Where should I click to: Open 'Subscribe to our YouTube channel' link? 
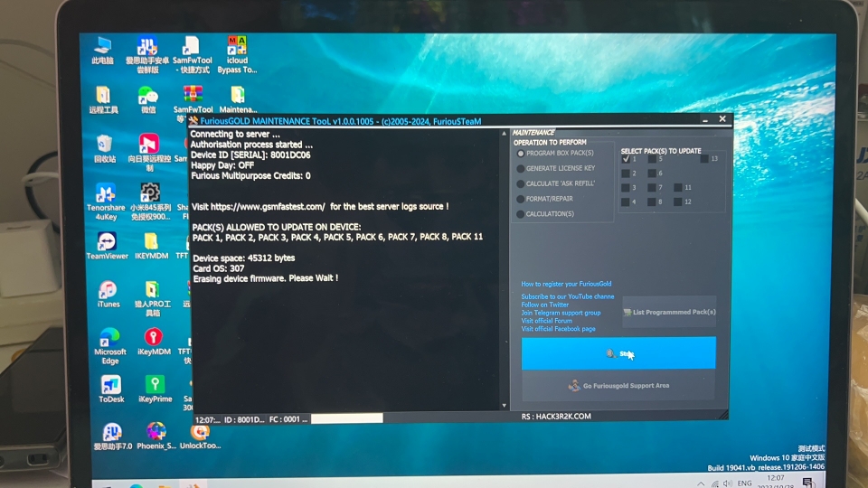[x=568, y=296]
